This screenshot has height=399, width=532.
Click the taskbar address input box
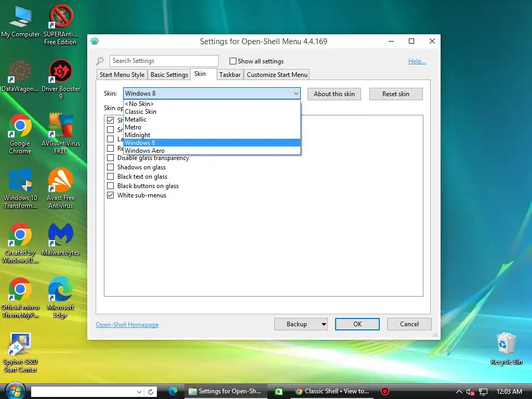83,392
